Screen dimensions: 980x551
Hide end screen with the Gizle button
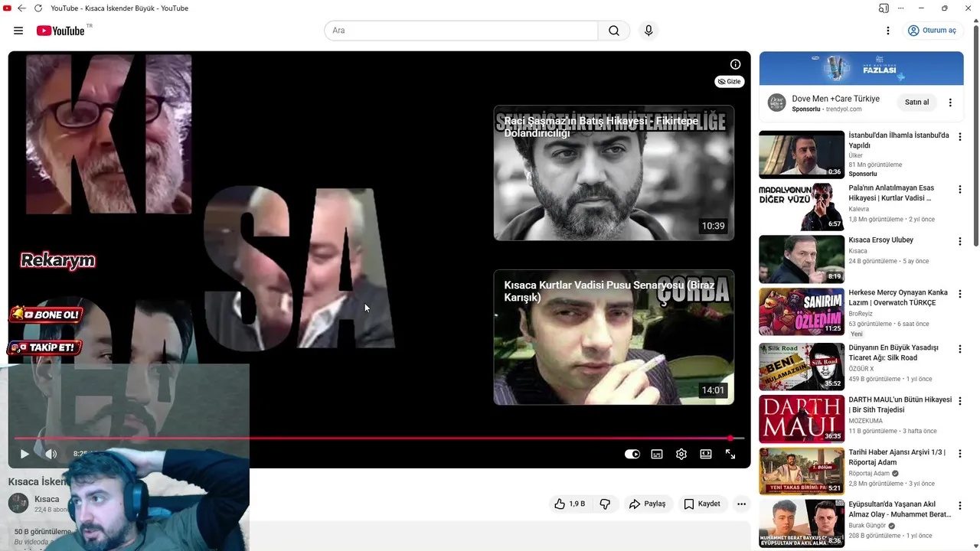(x=730, y=81)
